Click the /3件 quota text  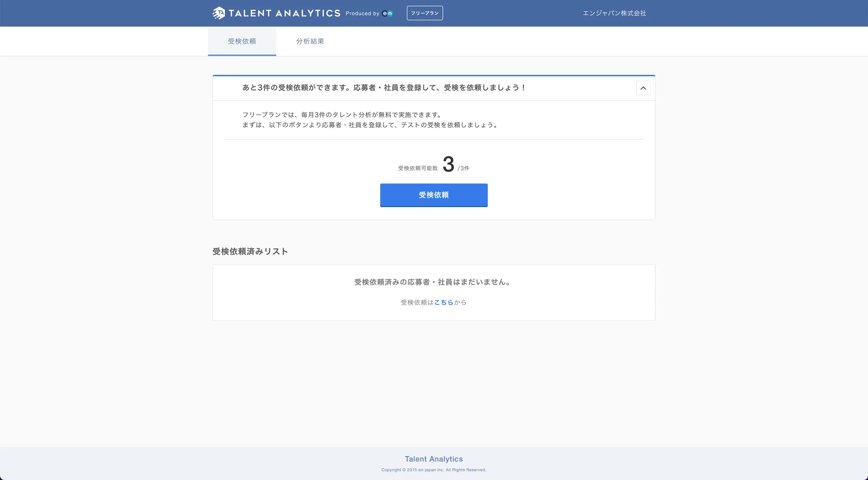click(464, 168)
